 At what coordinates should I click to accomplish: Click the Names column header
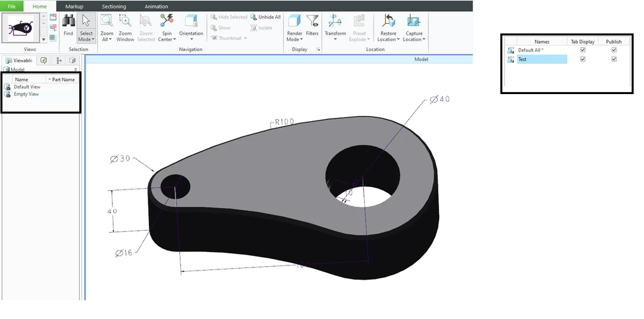[542, 41]
